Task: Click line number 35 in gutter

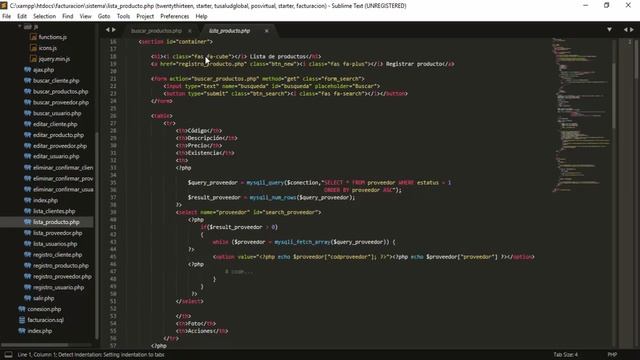Action: point(113,183)
